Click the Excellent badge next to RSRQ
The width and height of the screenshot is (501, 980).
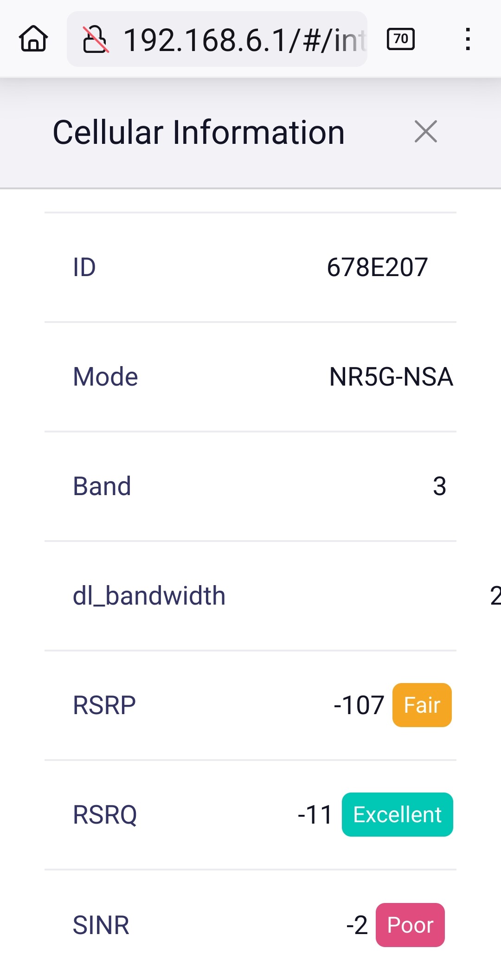(398, 814)
